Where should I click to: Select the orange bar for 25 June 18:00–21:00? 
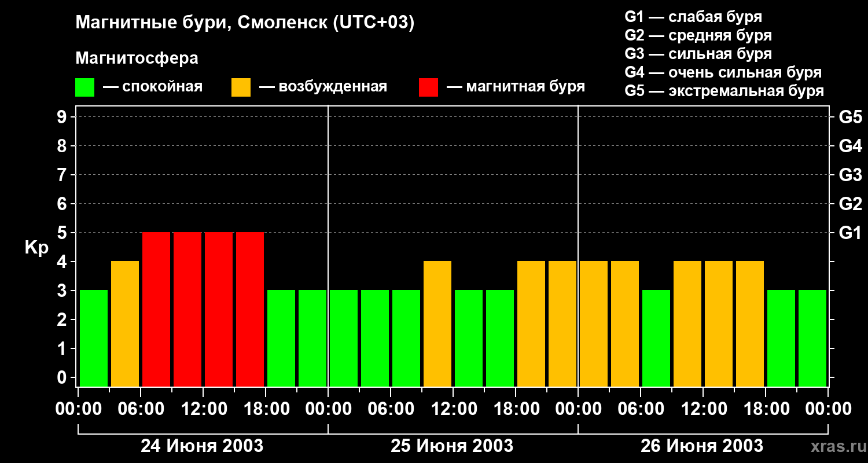point(531,324)
